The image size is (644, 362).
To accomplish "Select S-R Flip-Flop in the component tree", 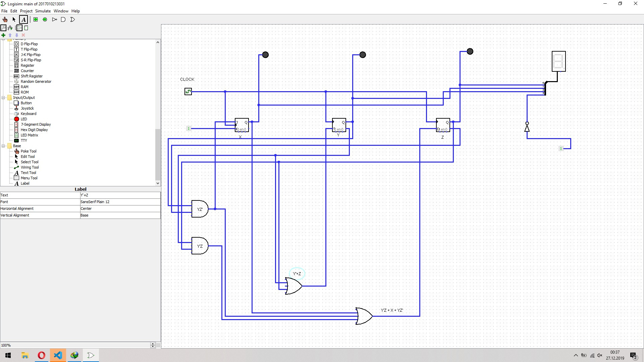I will [x=31, y=60].
